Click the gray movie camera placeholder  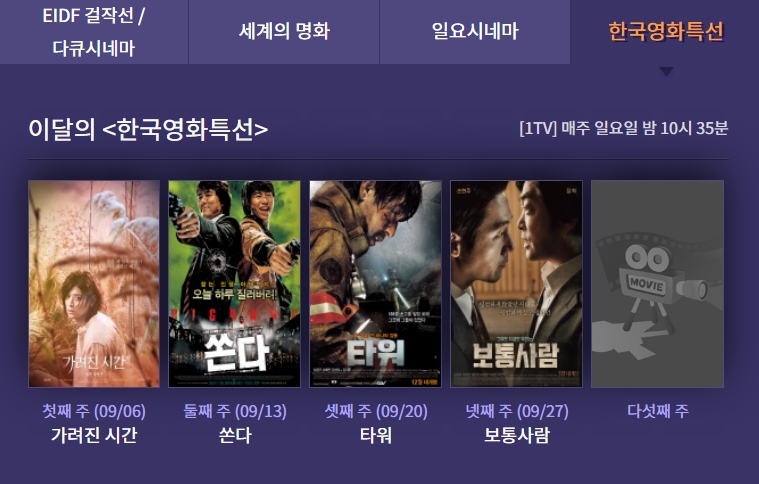tap(657, 284)
